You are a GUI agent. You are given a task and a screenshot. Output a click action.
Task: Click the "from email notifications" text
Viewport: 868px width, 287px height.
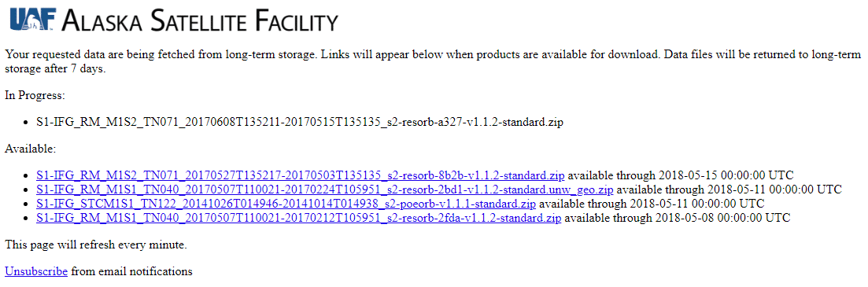click(x=131, y=271)
